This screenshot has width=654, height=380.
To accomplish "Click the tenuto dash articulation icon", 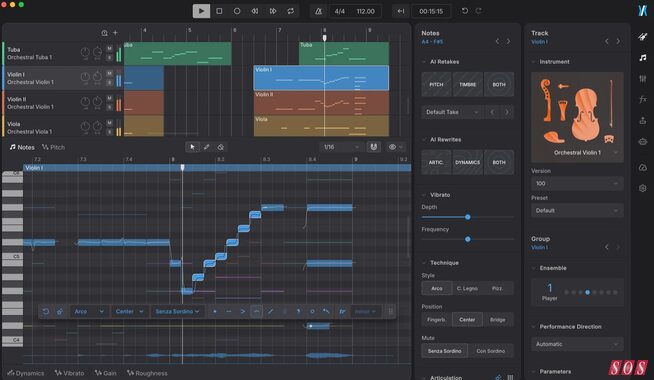I will point(229,312).
